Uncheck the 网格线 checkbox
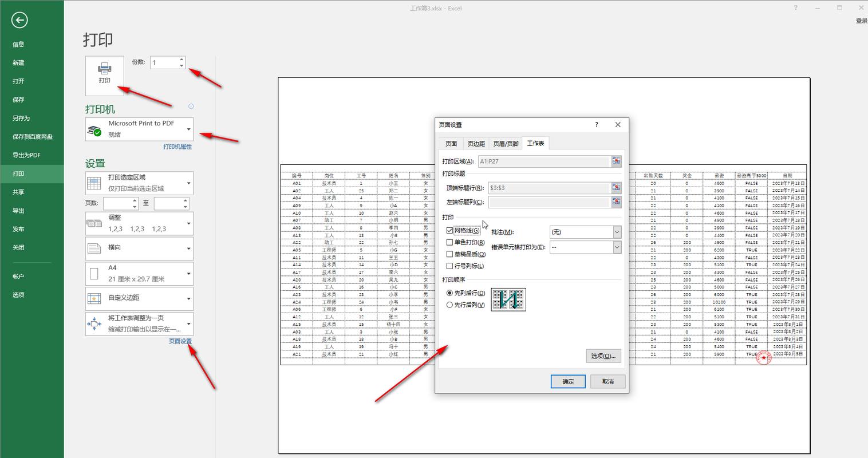 click(449, 231)
